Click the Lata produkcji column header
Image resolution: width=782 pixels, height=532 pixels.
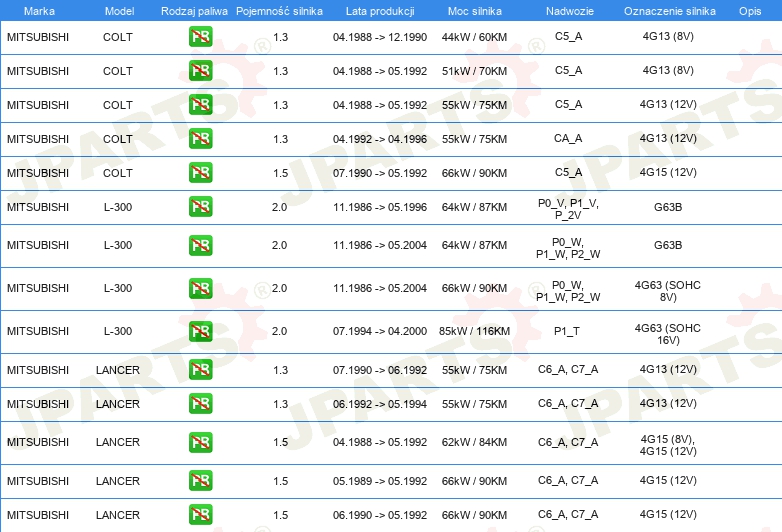380,11
